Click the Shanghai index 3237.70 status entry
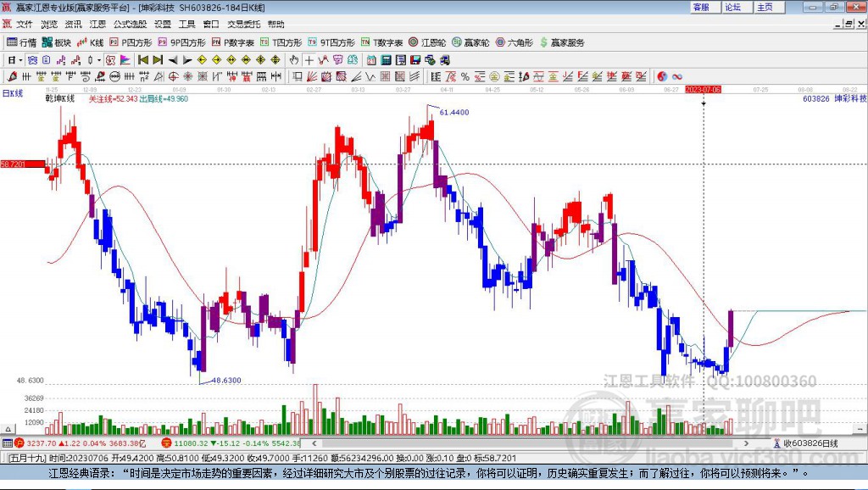 pyautogui.click(x=81, y=443)
